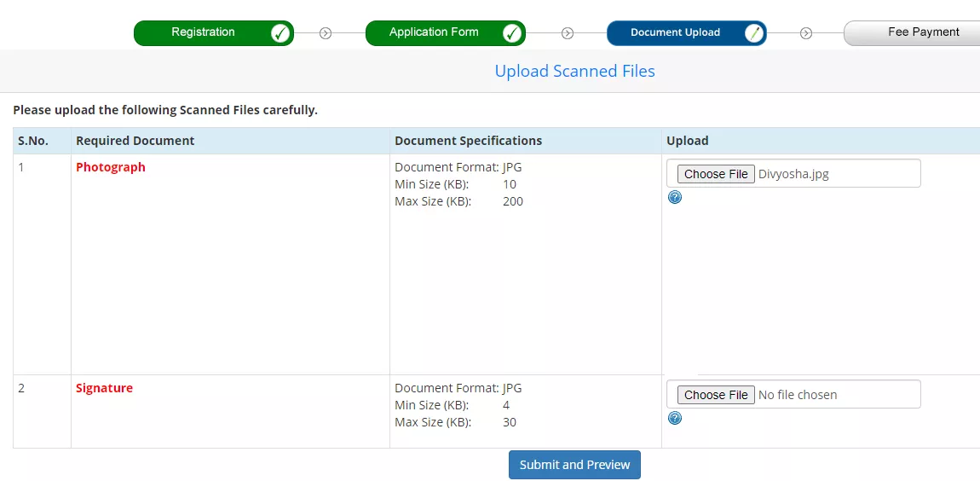Click the red Signature document label
The image size is (980, 481).
tap(104, 388)
